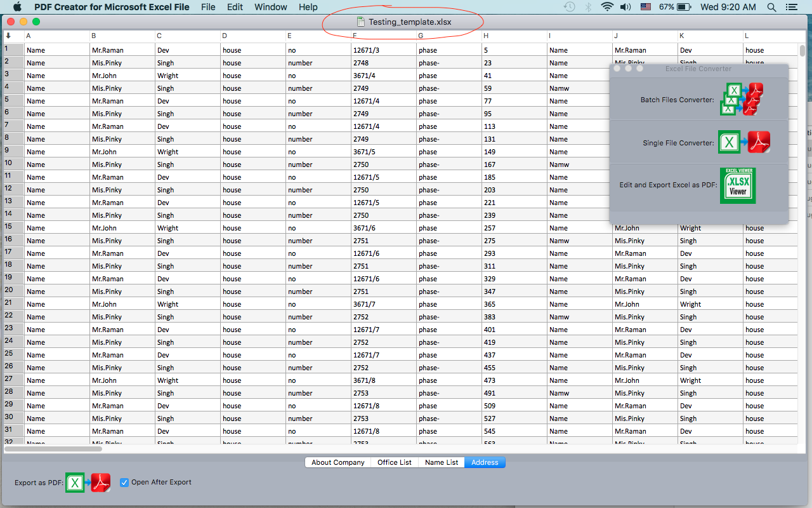
Task: Select column E header
Action: (x=318, y=36)
